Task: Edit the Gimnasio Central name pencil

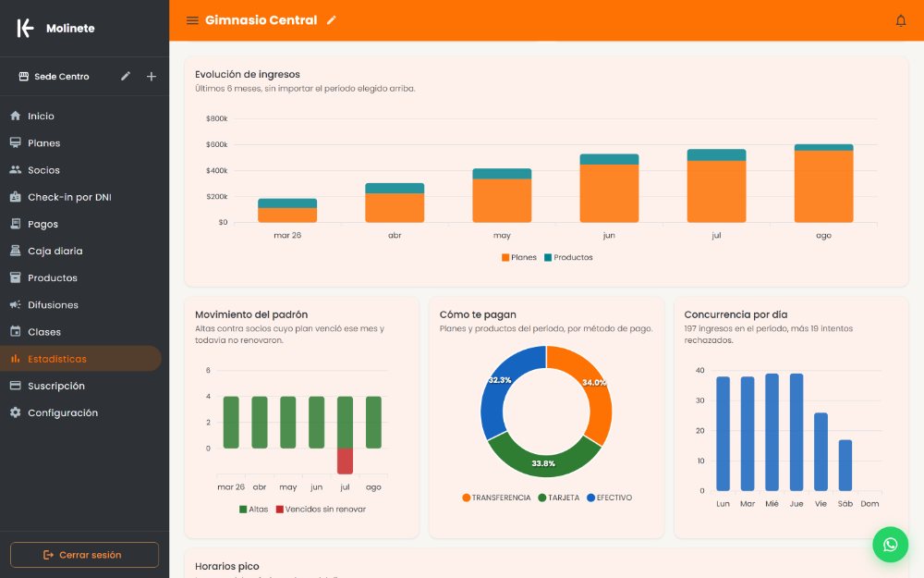Action: click(x=332, y=20)
